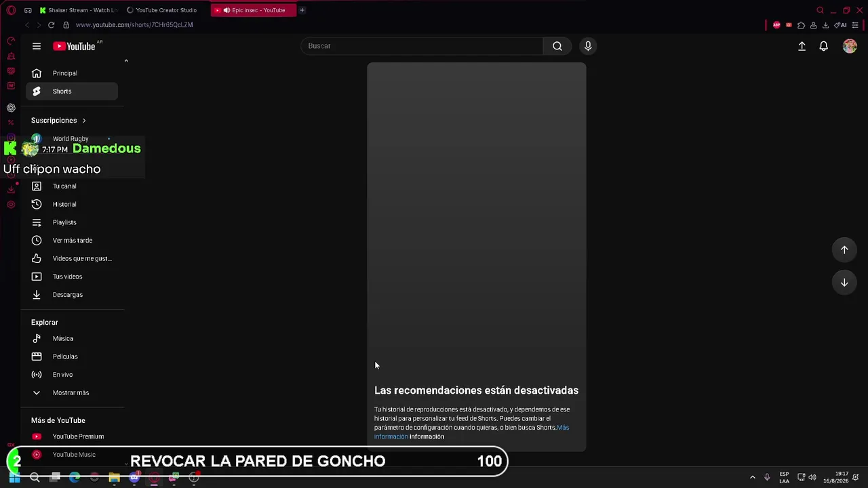Image resolution: width=868 pixels, height=488 pixels.
Task: Click the ESP LAA language indicator
Action: pos(784,478)
